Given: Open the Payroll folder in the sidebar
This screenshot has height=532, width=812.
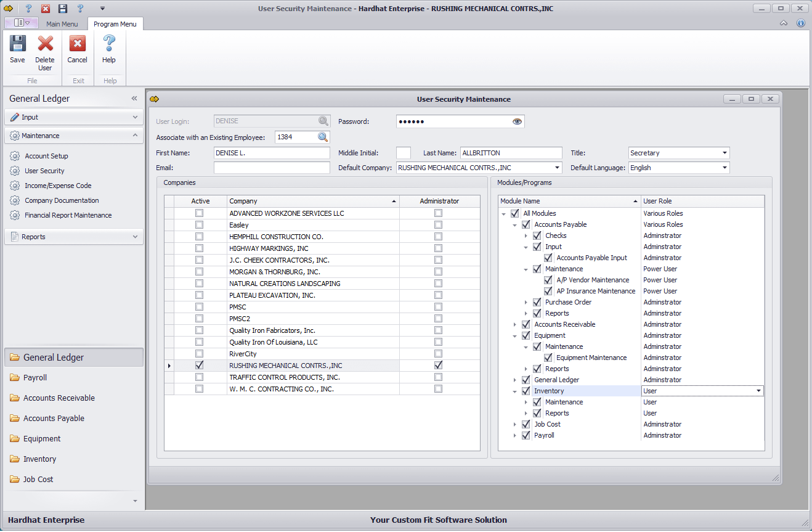Looking at the screenshot, I should point(35,378).
